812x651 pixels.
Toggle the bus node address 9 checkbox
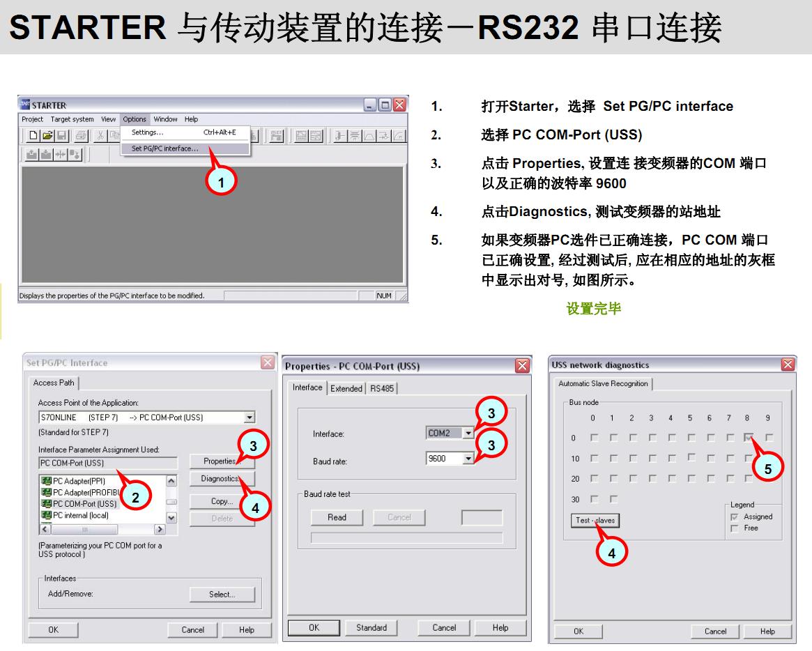(x=769, y=438)
